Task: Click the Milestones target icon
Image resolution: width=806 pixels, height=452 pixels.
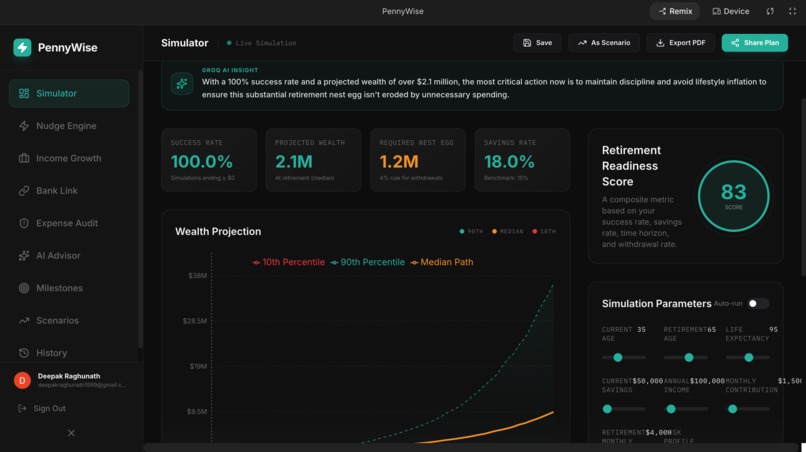Action: coord(24,287)
